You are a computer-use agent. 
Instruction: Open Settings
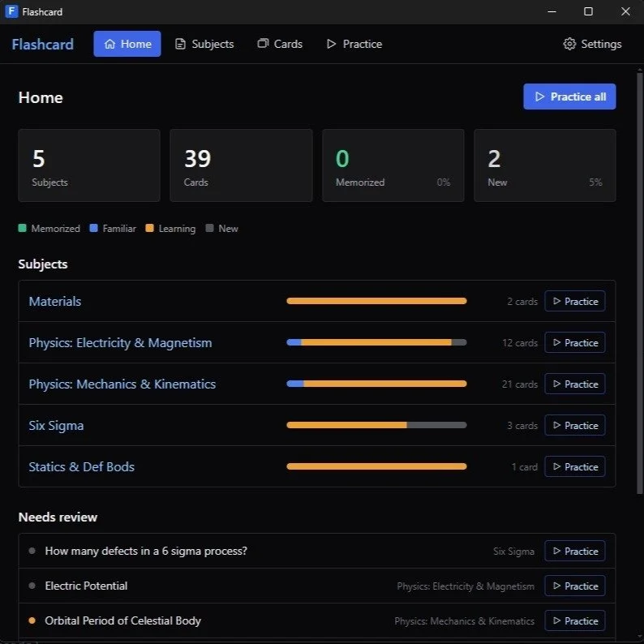coord(592,44)
